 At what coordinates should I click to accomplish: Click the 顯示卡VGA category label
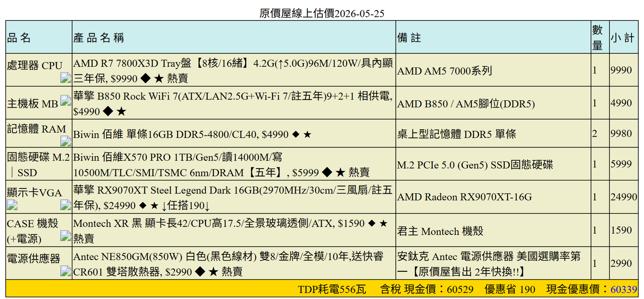click(x=35, y=193)
